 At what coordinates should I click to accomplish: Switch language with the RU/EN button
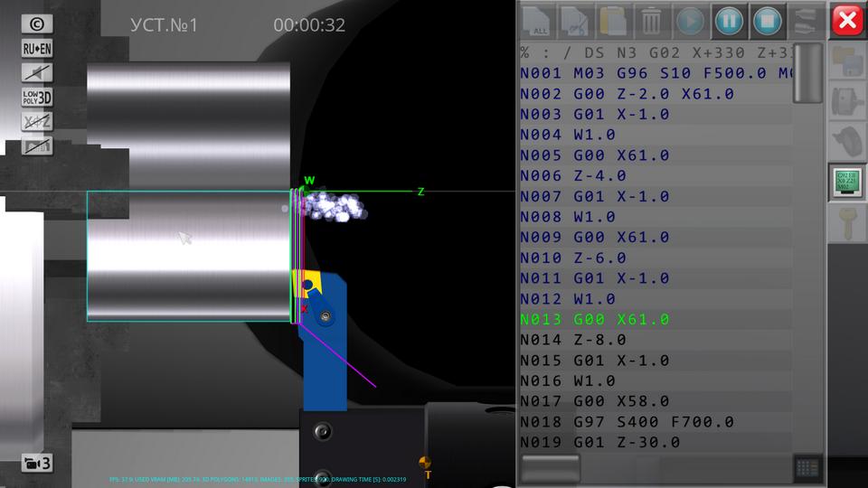tap(37, 49)
